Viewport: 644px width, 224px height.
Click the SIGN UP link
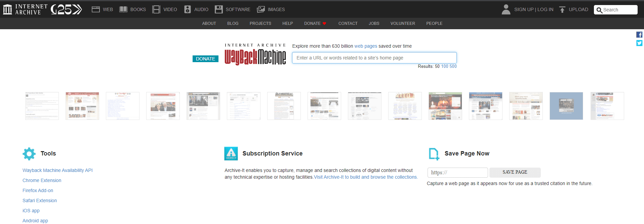524,9
